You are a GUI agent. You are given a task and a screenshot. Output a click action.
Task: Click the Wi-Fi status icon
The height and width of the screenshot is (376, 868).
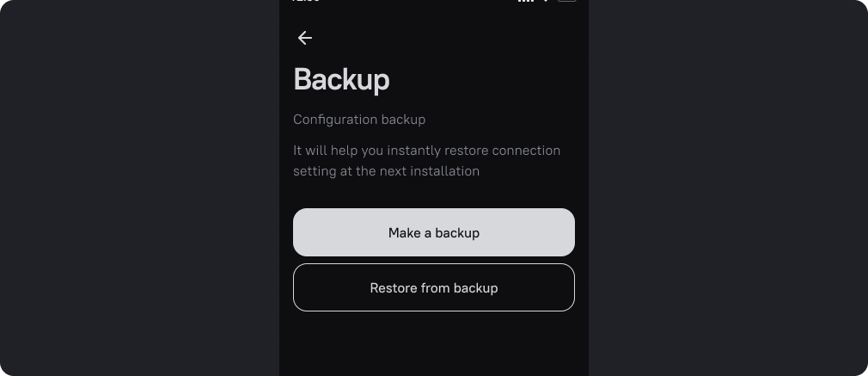coord(546,1)
